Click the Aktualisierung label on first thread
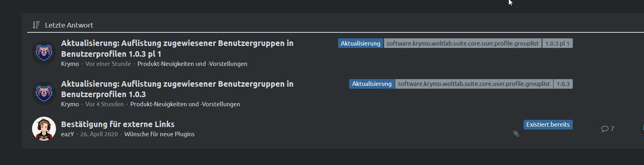This screenshot has width=644, height=165. [360, 44]
